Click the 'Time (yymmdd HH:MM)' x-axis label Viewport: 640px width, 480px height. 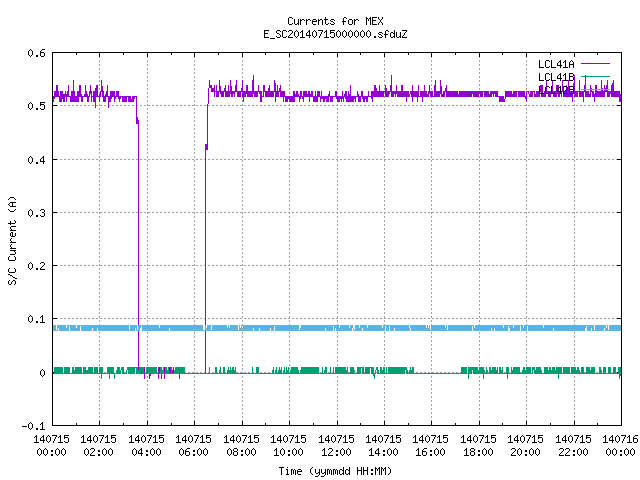coord(335,471)
